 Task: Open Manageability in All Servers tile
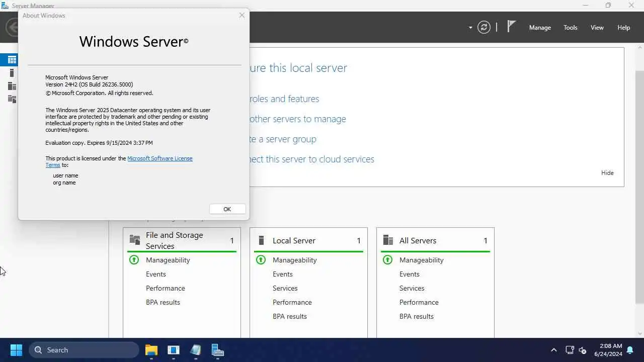[422, 260]
